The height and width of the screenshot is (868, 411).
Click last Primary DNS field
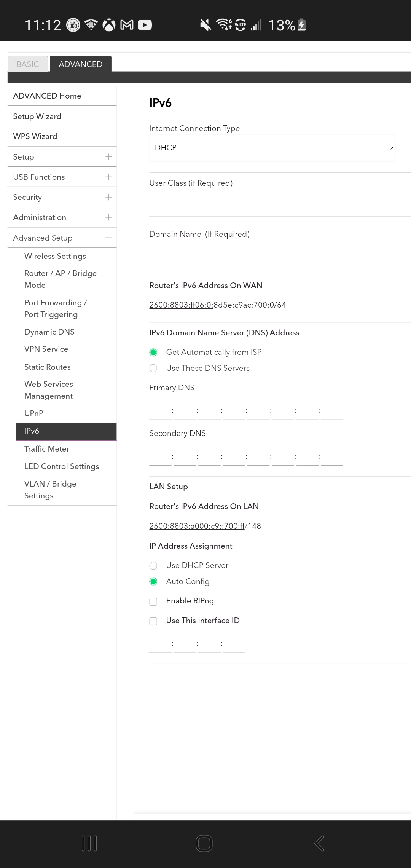click(x=332, y=411)
